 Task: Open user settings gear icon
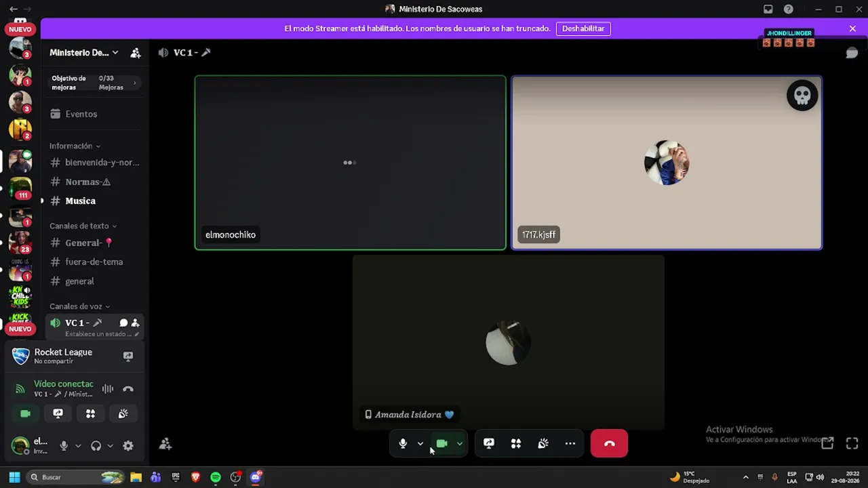tap(128, 445)
